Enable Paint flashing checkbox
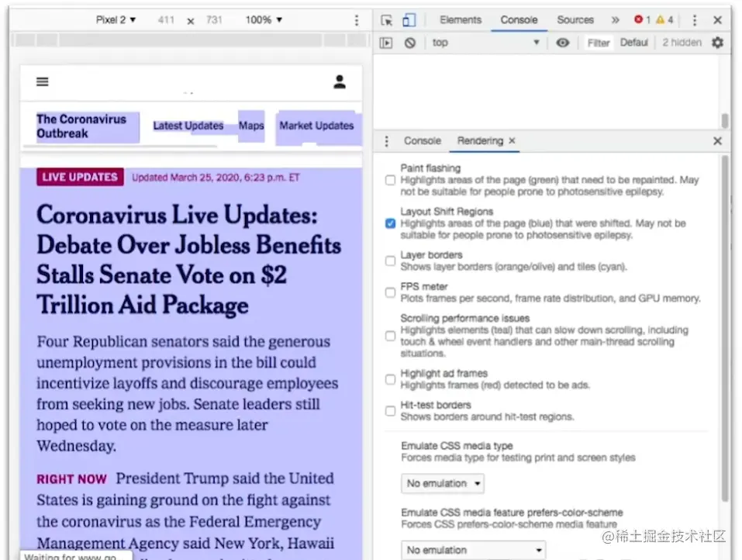This screenshot has width=742, height=560. pyautogui.click(x=391, y=180)
